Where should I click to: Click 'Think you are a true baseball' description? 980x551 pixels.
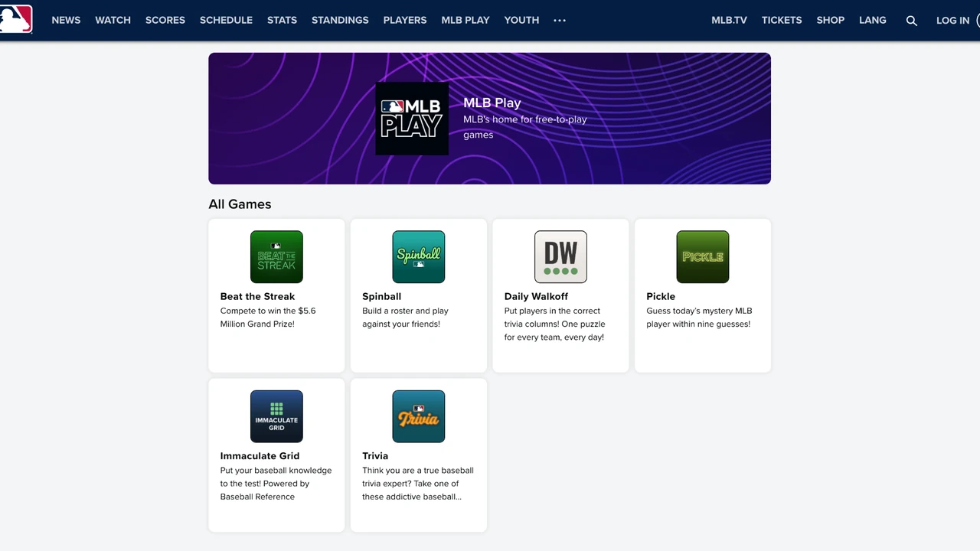(x=418, y=483)
